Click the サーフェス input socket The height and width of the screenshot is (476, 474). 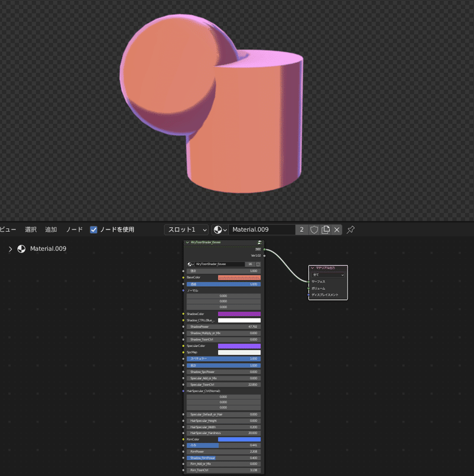coord(309,282)
